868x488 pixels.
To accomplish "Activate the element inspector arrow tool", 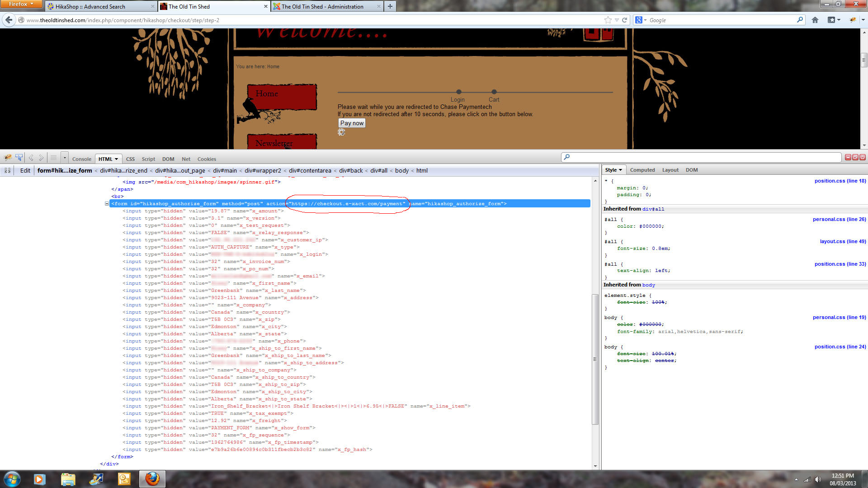I will [x=19, y=158].
